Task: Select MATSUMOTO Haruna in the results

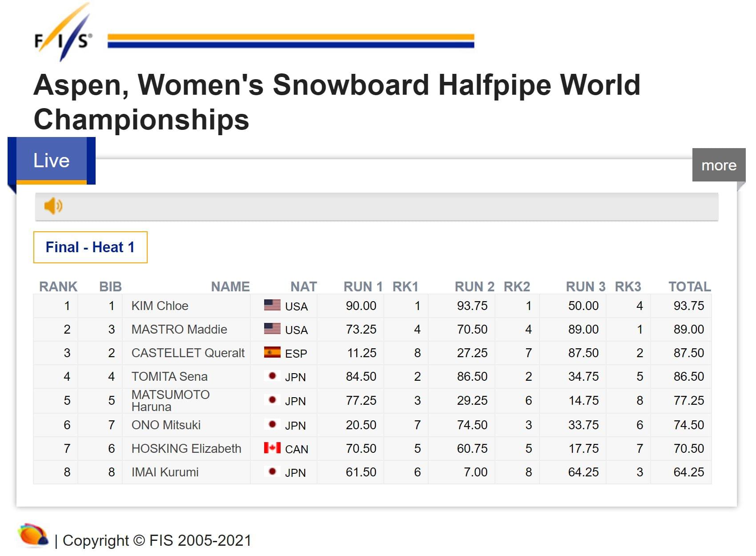Action: pyautogui.click(x=170, y=401)
